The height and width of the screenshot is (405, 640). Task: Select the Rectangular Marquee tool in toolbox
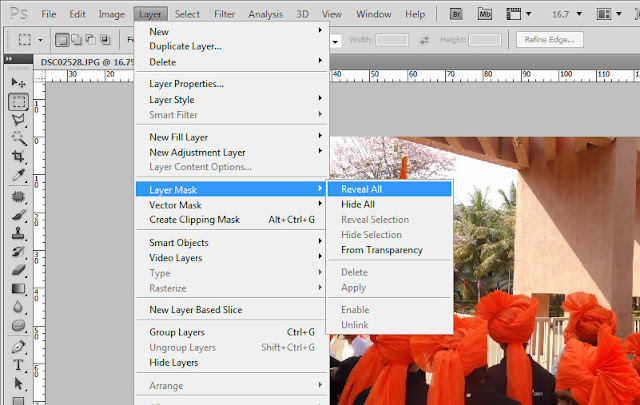click(18, 102)
